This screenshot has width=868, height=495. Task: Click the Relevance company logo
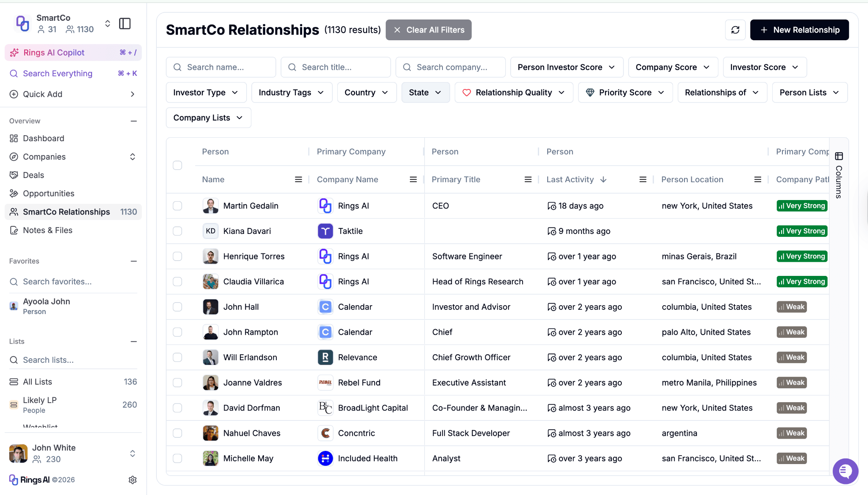pyautogui.click(x=325, y=357)
